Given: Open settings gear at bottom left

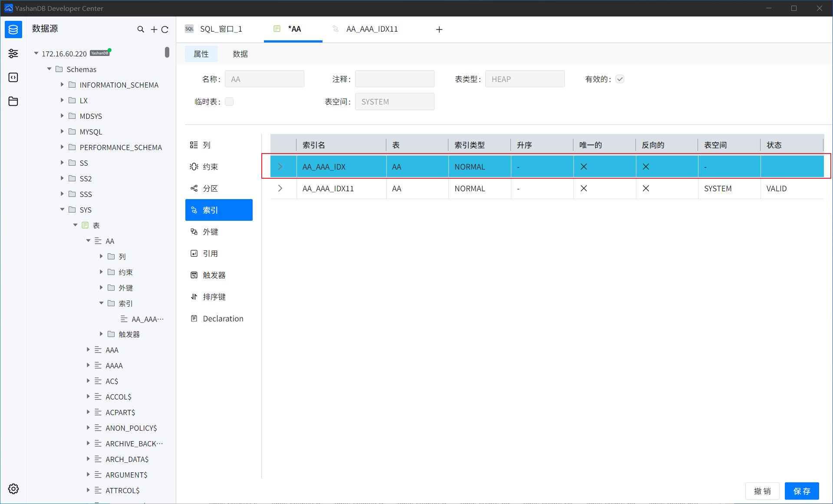Looking at the screenshot, I should pyautogui.click(x=13, y=489).
